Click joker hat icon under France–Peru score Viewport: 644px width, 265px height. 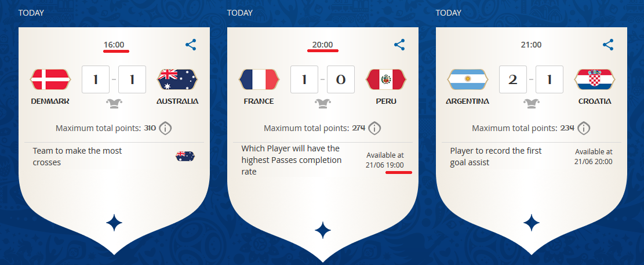pos(322,104)
